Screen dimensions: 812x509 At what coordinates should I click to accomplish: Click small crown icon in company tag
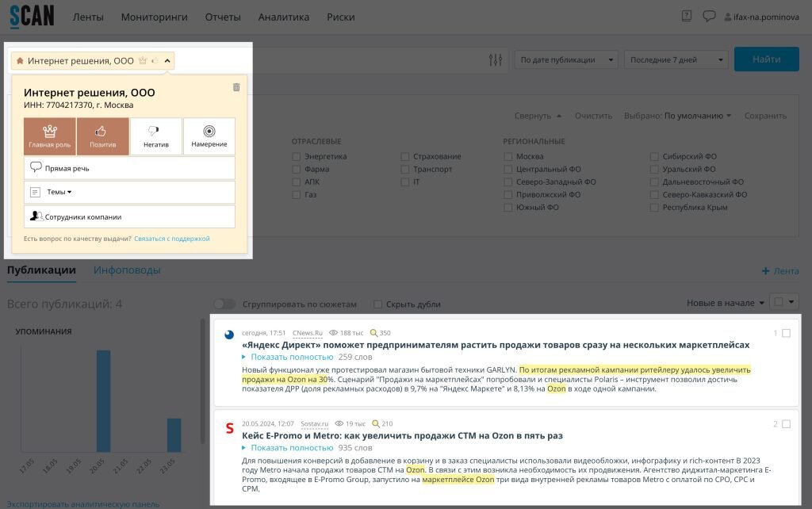(143, 60)
